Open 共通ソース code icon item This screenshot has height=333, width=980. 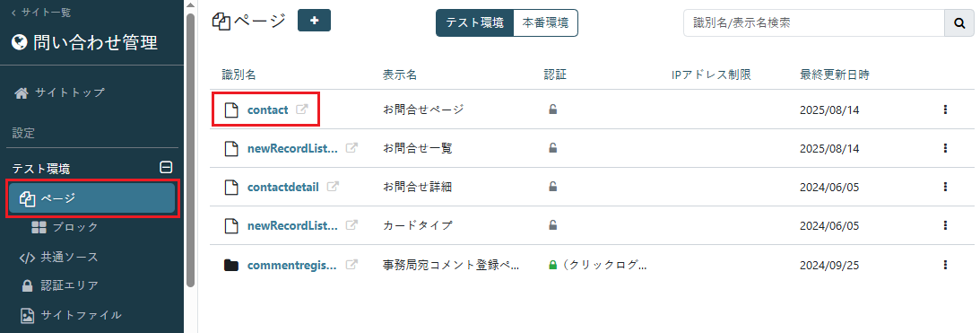[58, 257]
